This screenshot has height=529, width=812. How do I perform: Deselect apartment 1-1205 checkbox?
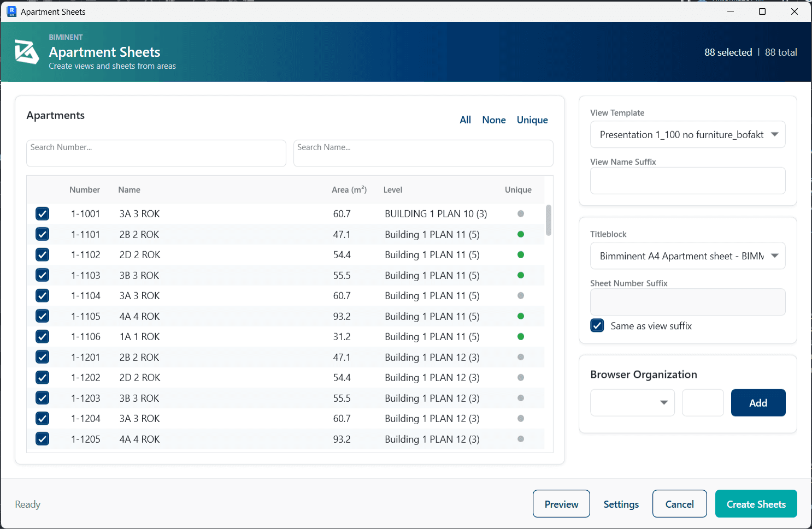[x=42, y=439]
